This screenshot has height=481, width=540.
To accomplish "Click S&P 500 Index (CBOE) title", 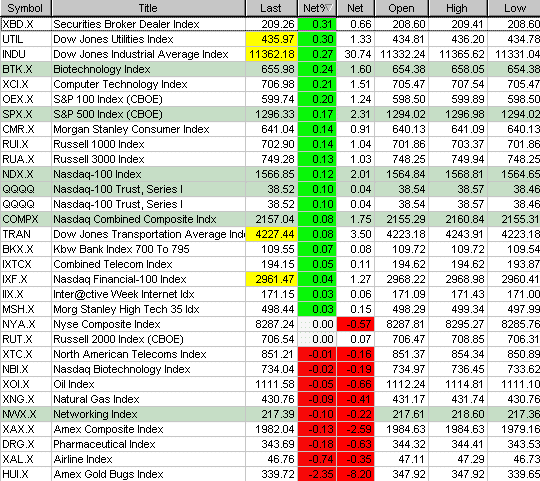I will pos(108,114).
